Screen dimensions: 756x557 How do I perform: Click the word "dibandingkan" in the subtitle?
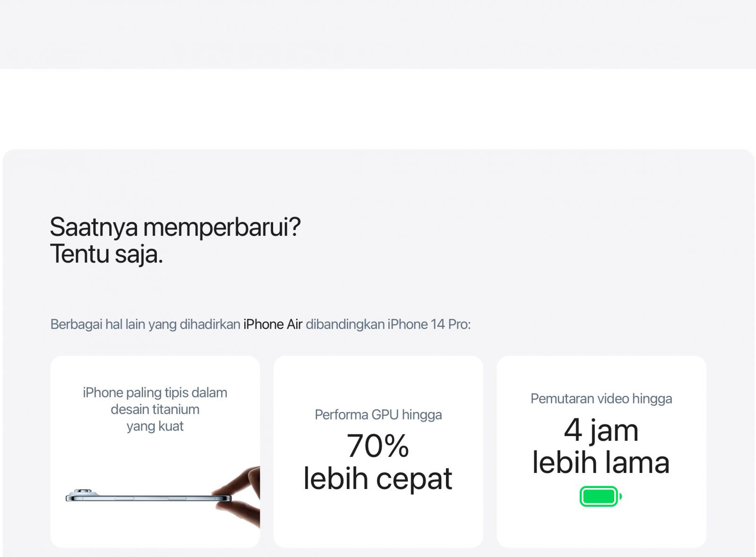[345, 325]
